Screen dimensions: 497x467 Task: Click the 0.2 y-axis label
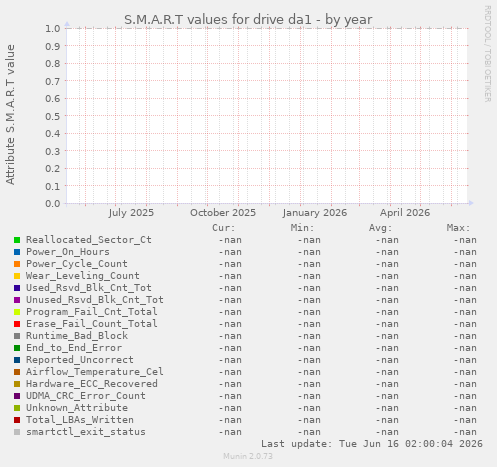[53, 168]
